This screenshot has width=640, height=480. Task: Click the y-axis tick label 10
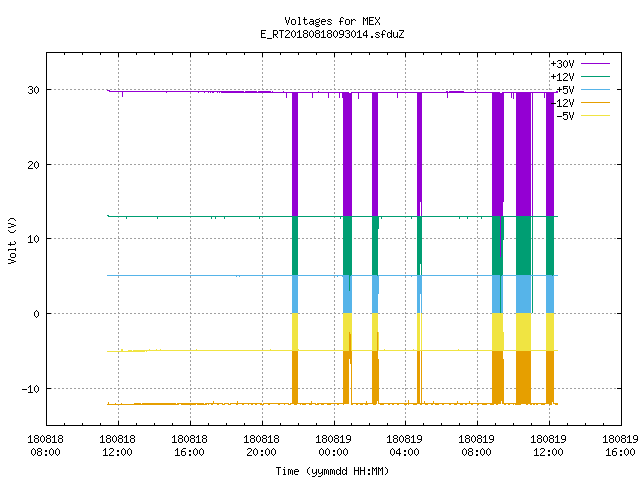[33, 239]
